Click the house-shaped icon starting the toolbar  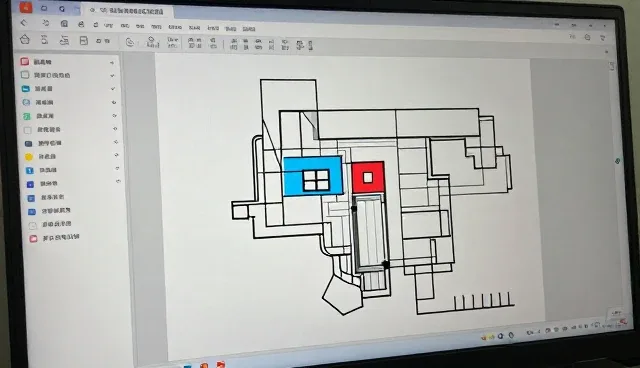25,40
